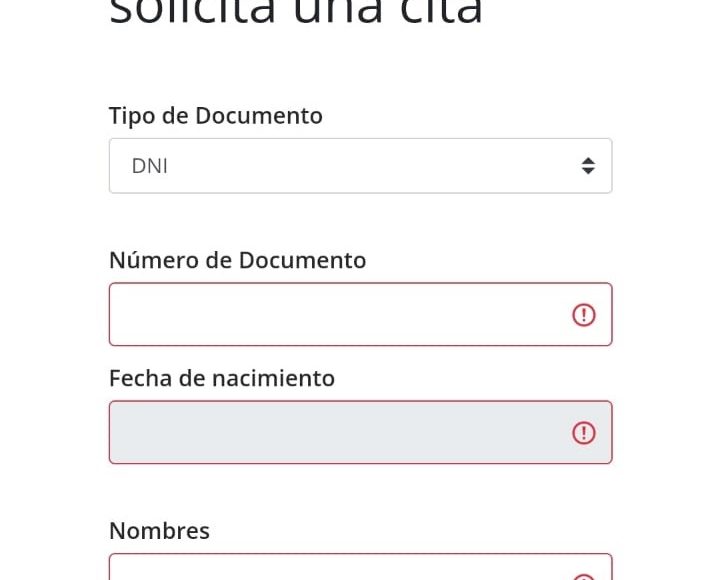
Task: Focus the Nombres text input
Action: point(361,567)
